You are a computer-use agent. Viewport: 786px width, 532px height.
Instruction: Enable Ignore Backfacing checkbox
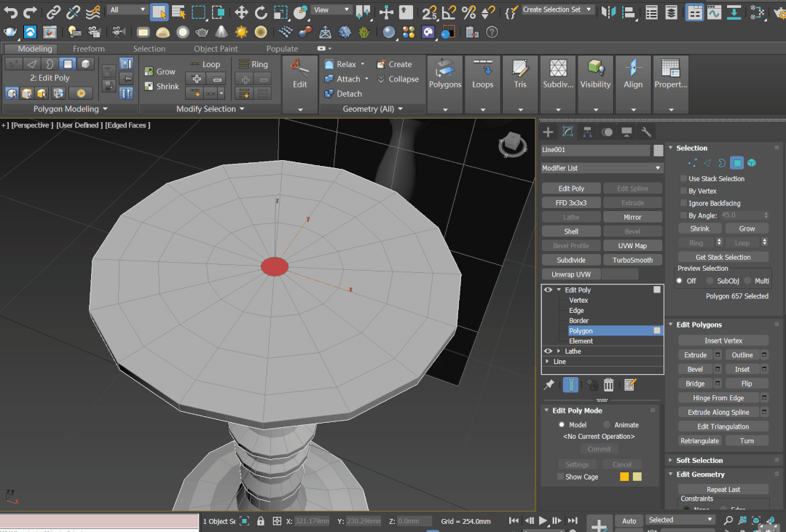tap(683, 203)
